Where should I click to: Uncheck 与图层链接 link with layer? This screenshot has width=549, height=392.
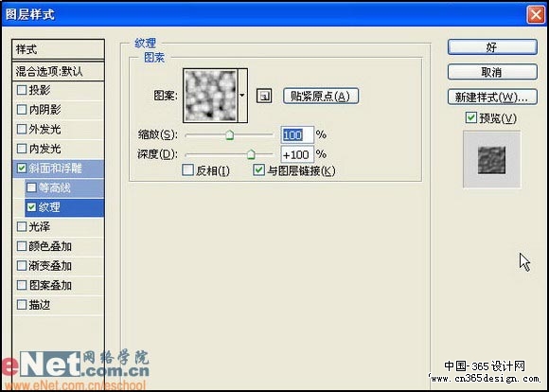point(258,170)
